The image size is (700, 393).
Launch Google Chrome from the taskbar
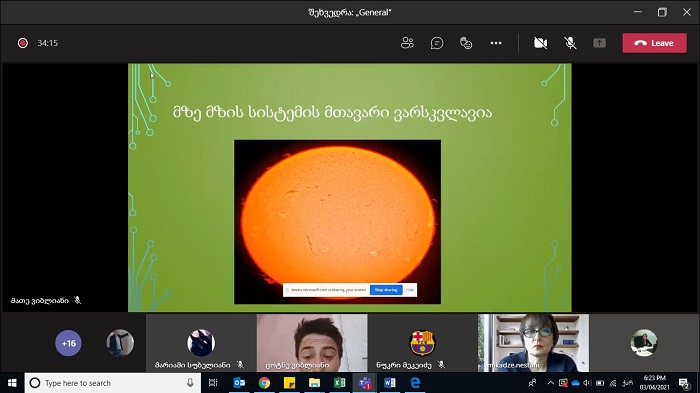[264, 383]
